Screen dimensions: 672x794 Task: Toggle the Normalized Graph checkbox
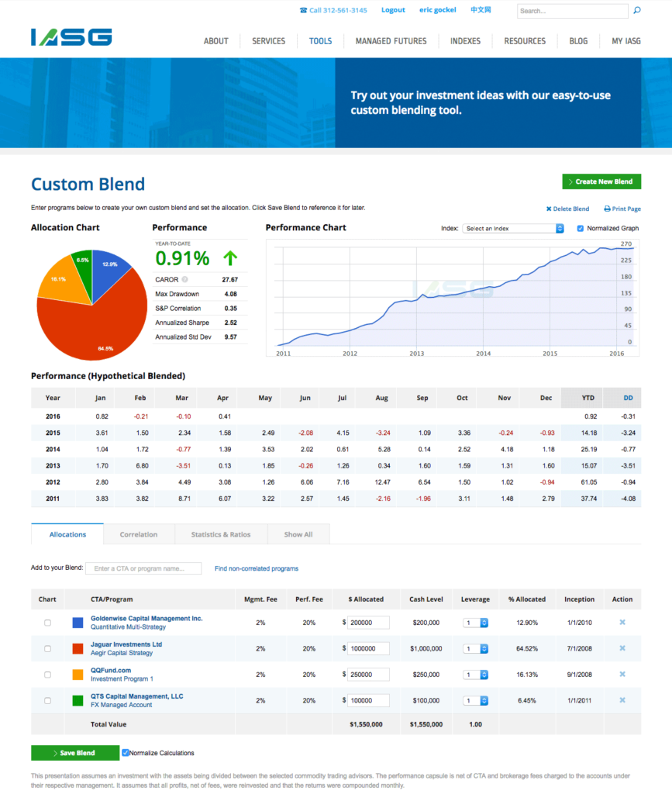click(581, 229)
